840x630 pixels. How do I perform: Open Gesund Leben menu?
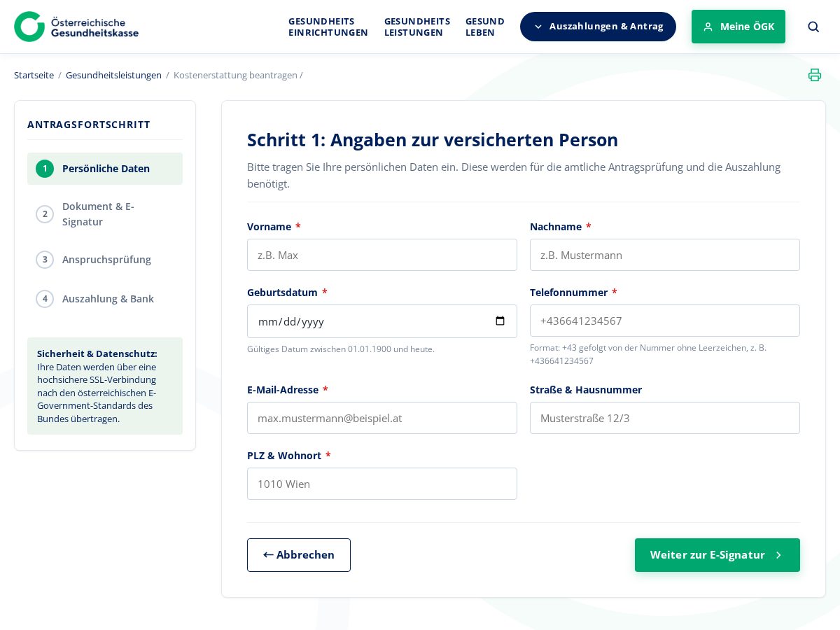pos(485,27)
